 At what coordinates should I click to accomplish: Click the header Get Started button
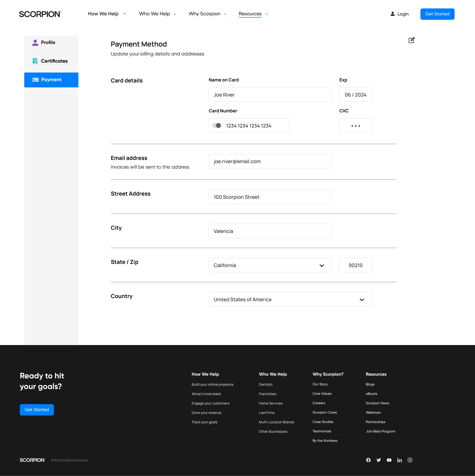point(437,14)
